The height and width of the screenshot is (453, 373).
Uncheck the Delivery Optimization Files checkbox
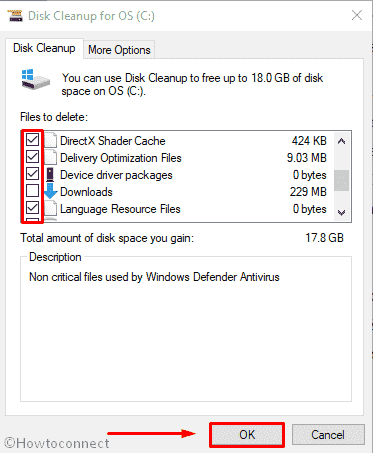(32, 157)
